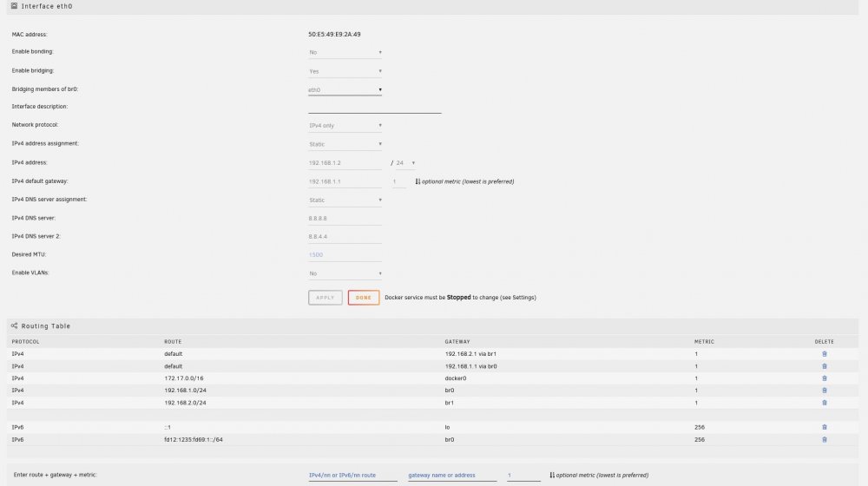Click the MAC address value 50:E5:49:E9:2A:49
Screen dimensions: 868x486
coord(334,35)
